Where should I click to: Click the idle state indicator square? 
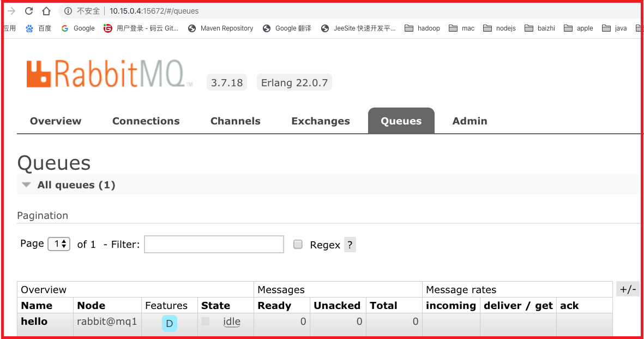[206, 321]
